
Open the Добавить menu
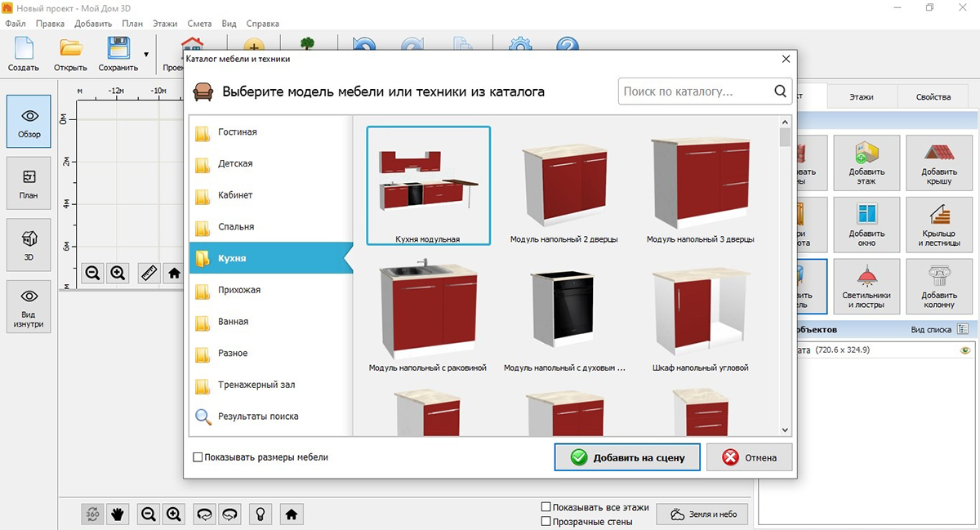92,24
